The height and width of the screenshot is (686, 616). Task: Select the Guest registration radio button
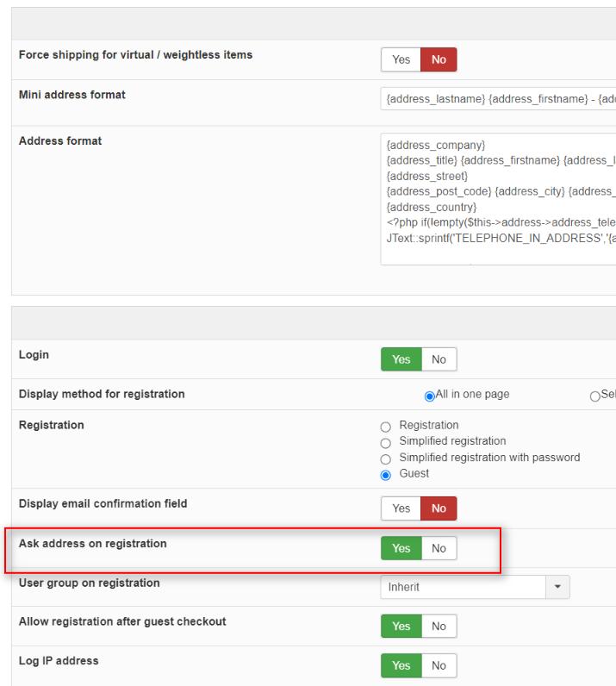[x=386, y=475]
